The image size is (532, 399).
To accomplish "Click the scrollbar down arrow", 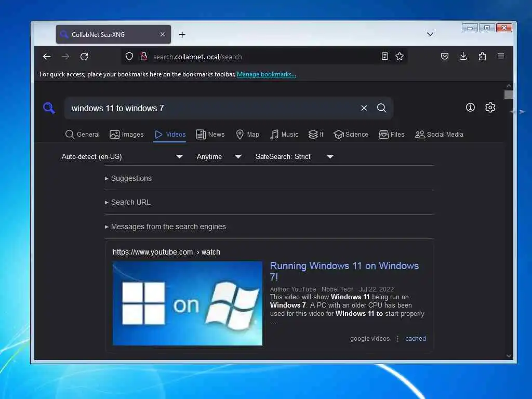I will (x=509, y=355).
